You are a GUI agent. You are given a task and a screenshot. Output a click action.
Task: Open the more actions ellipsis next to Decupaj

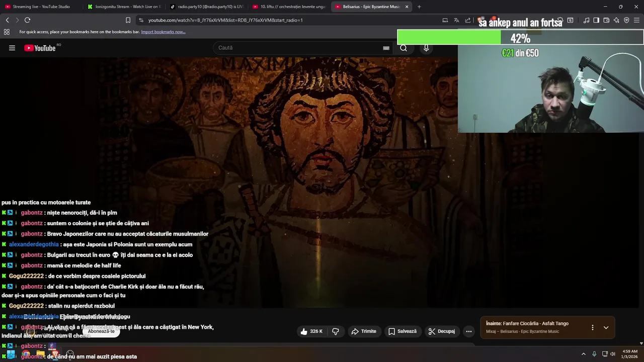click(x=469, y=331)
